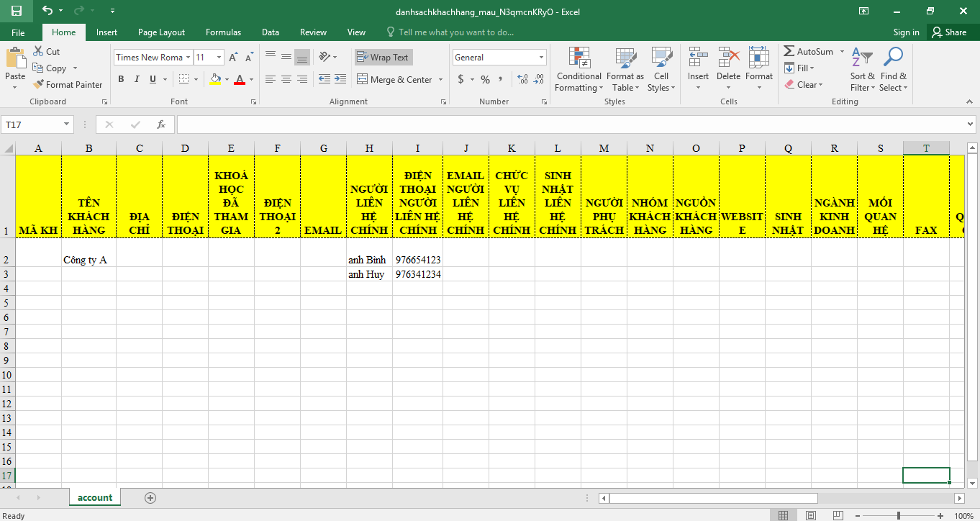Viewport: 980px width, 521px height.
Task: Click the Sign in link
Action: coord(906,32)
